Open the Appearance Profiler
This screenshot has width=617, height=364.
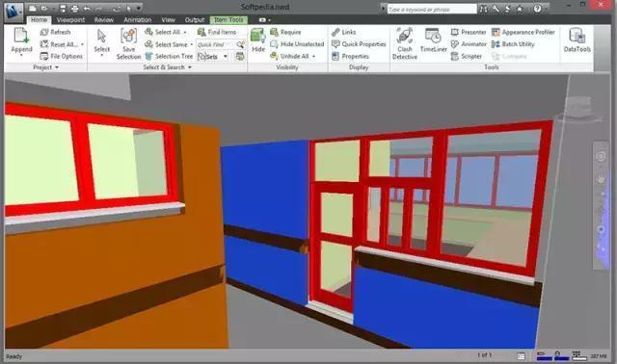[523, 32]
